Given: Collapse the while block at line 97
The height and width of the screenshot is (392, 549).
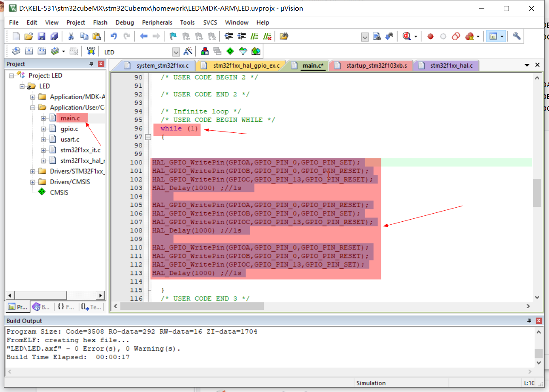Looking at the screenshot, I should click(x=148, y=137).
